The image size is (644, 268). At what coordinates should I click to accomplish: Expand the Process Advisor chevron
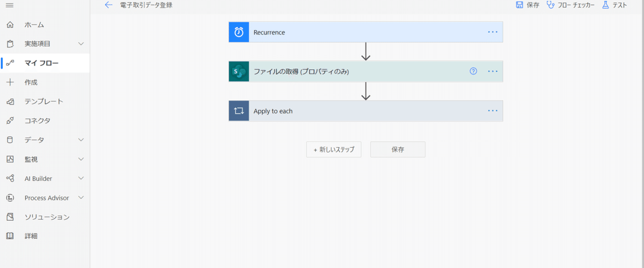coord(81,198)
